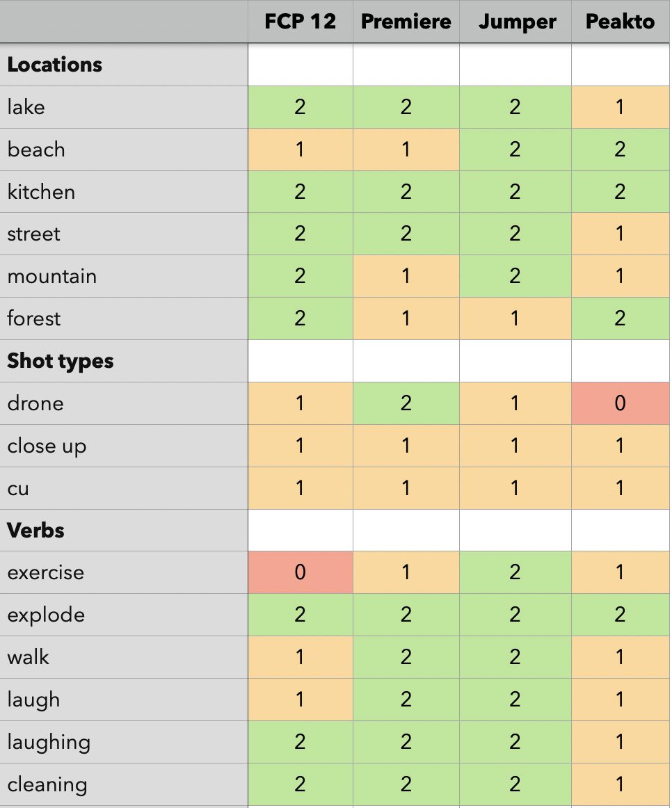
Task: Click the FCP 12 column header
Action: pyautogui.click(x=300, y=22)
